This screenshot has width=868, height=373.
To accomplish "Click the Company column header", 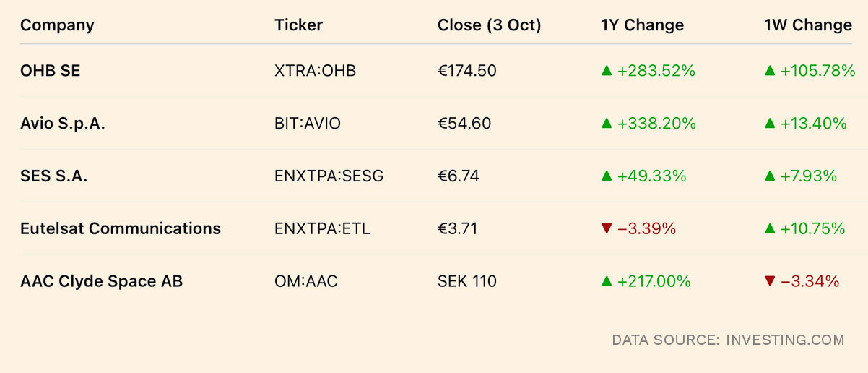I will (57, 25).
